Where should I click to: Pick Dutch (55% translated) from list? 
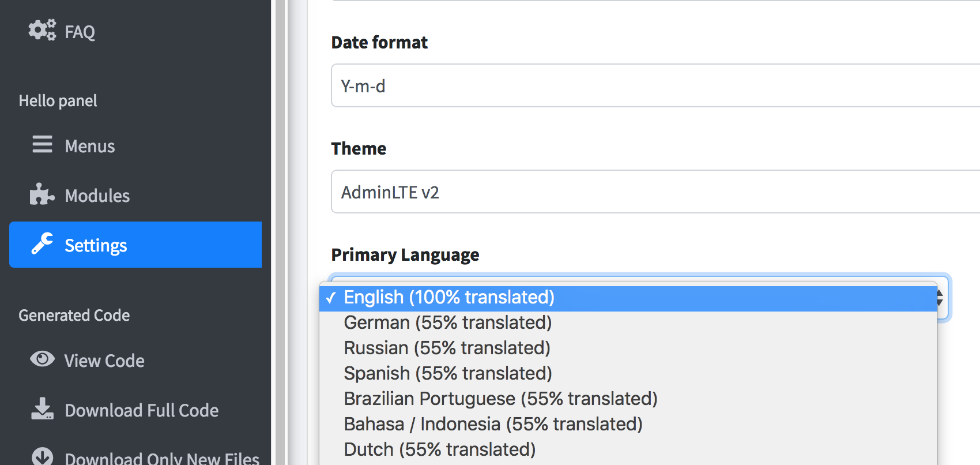click(x=439, y=449)
